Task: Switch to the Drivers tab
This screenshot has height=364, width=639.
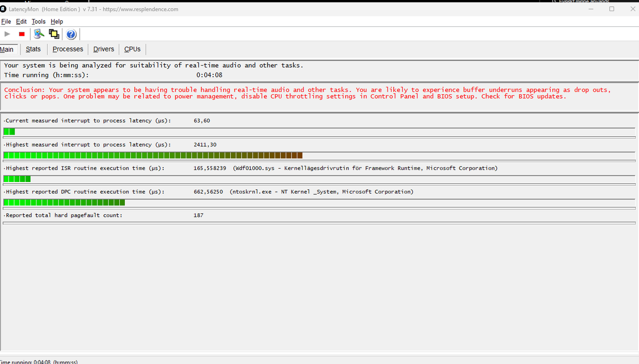Action: [104, 49]
